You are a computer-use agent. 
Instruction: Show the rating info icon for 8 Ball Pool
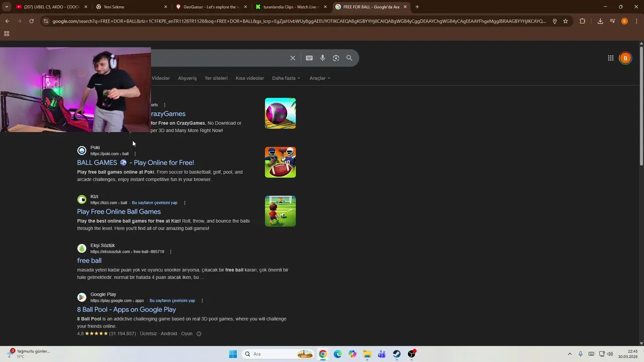(199, 334)
